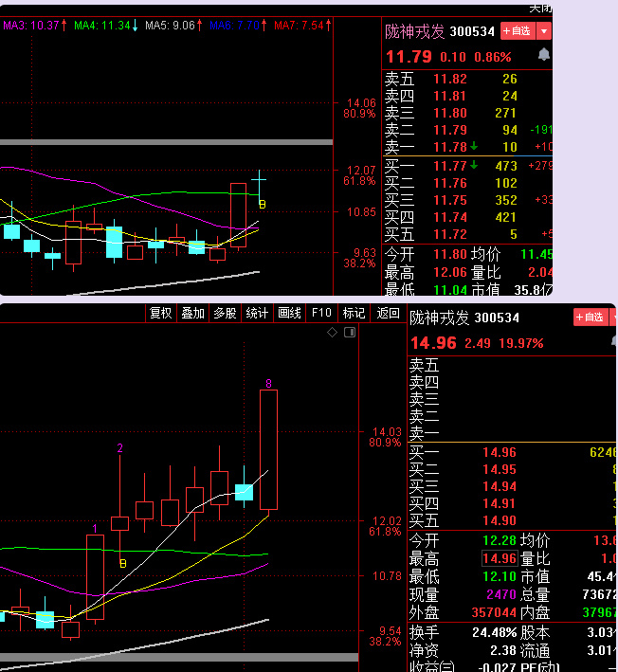Viewport: 618px width, 672px height.
Task: Click the MA3 up arrow indicator
Action: click(64, 25)
